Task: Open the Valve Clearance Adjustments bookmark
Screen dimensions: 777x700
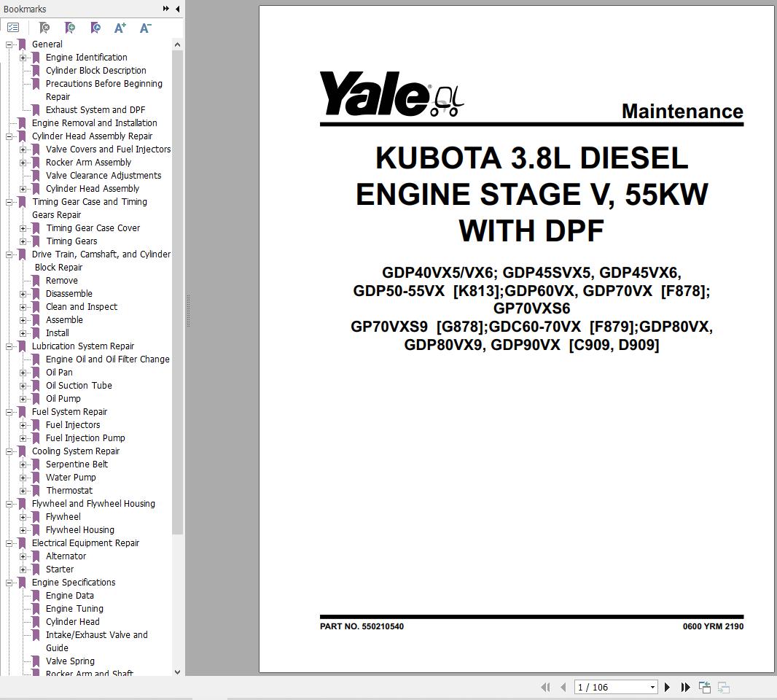Action: (x=103, y=175)
